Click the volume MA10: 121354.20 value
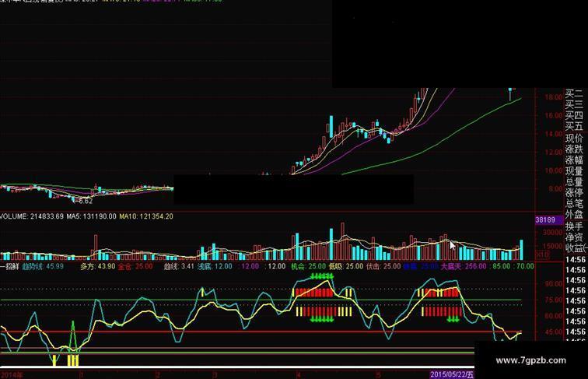This screenshot has width=588, height=379. coord(146,216)
